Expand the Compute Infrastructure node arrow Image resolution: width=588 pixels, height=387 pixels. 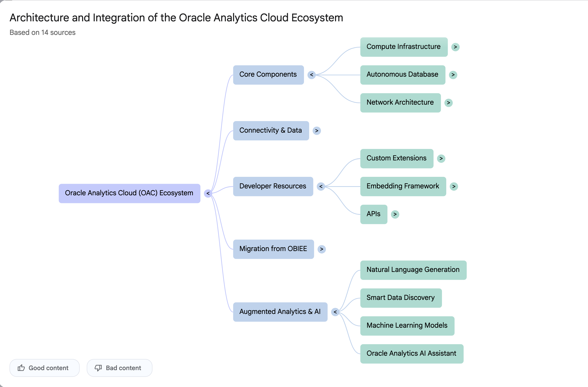point(455,47)
